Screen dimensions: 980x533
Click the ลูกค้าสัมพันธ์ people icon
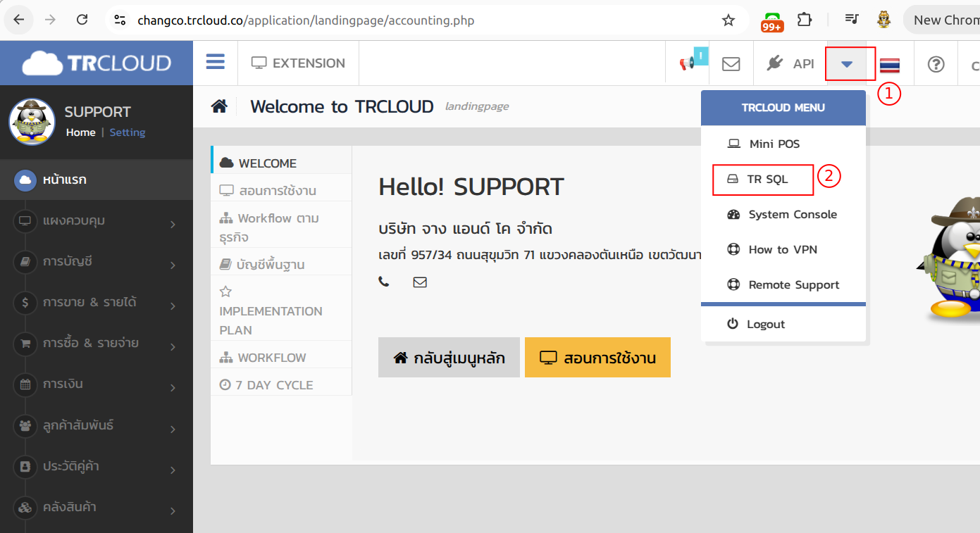click(25, 425)
